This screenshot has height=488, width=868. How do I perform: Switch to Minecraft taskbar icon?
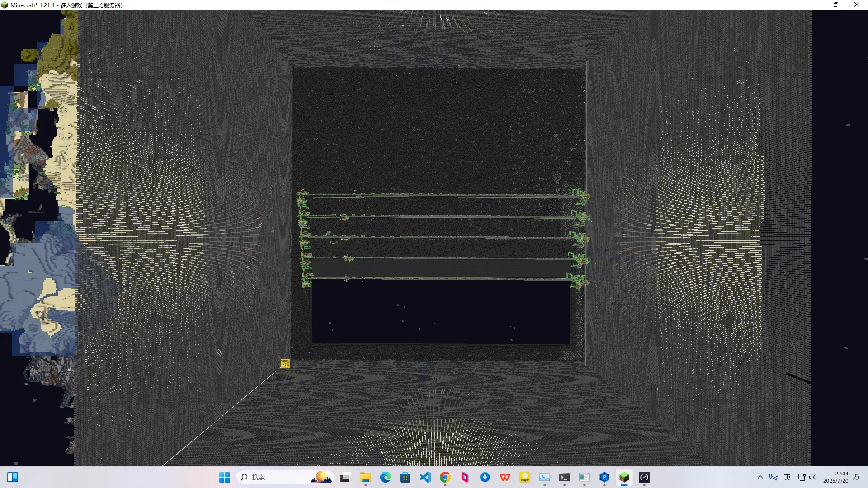[x=624, y=477]
